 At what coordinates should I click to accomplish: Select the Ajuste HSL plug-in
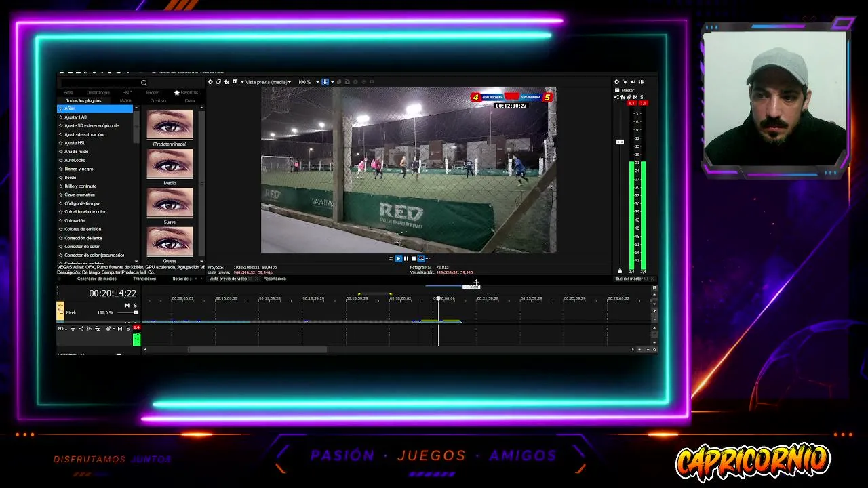75,143
